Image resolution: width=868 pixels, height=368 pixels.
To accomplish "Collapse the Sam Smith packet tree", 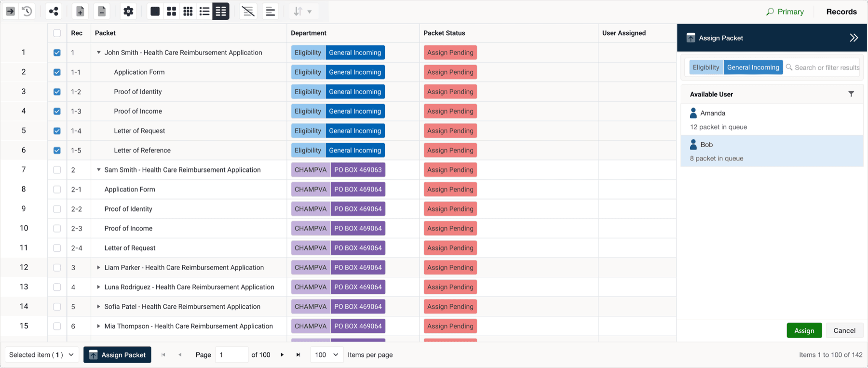I will (98, 170).
